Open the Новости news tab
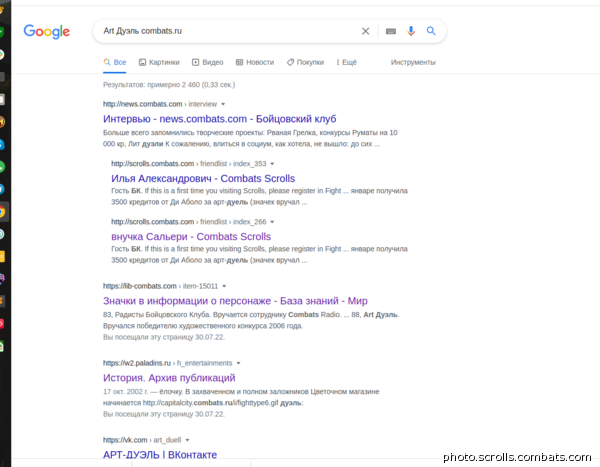 coord(255,62)
